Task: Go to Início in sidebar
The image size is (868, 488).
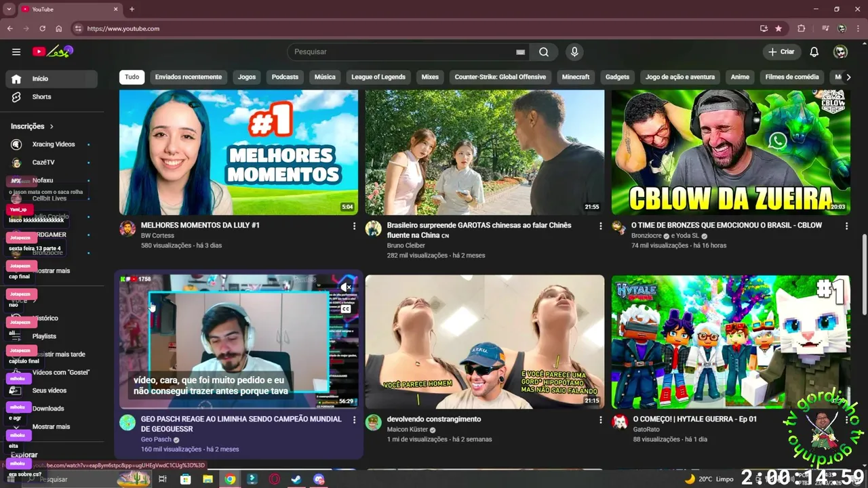Action: point(51,79)
